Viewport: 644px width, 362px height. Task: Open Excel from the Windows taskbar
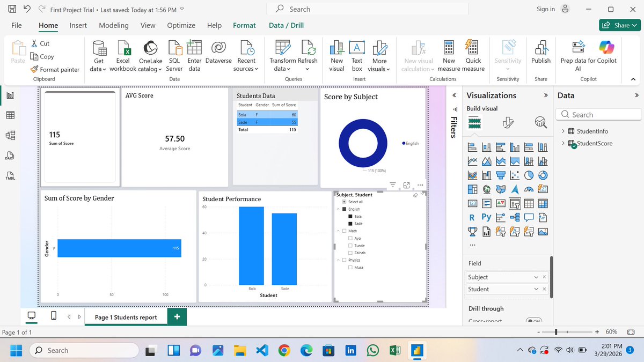pyautogui.click(x=394, y=350)
